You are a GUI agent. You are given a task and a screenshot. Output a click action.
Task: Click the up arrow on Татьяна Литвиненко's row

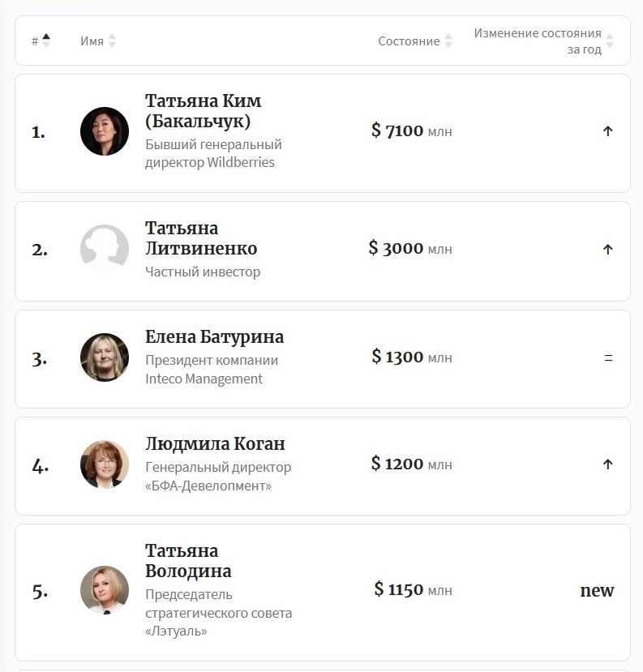(607, 250)
